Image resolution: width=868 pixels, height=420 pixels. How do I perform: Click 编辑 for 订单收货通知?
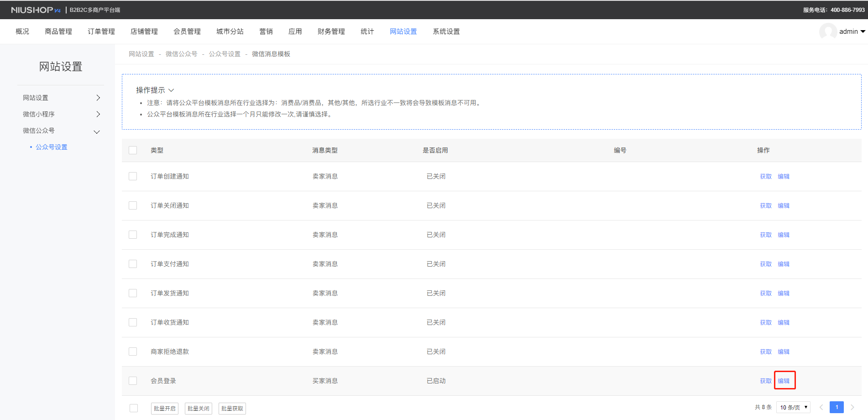click(784, 322)
